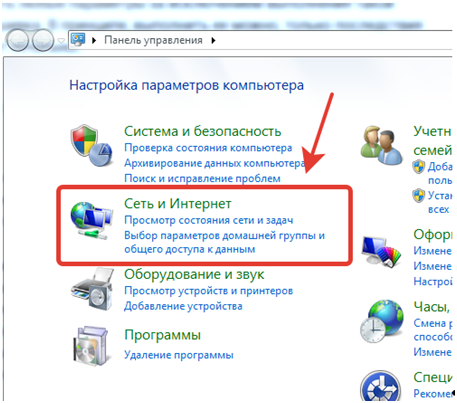Open the Clock and globe icon
457x403 pixels.
point(382,321)
